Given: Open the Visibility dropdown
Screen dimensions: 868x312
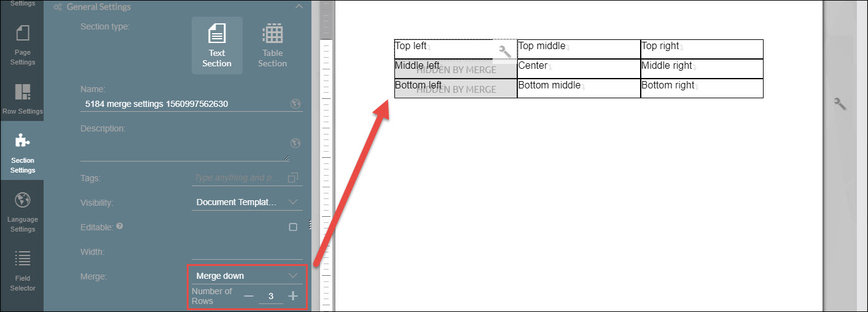Looking at the screenshot, I should 247,202.
